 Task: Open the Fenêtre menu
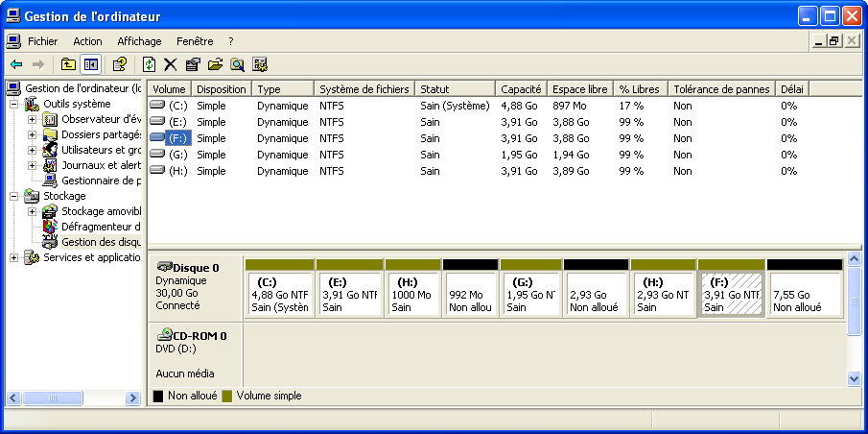[195, 41]
